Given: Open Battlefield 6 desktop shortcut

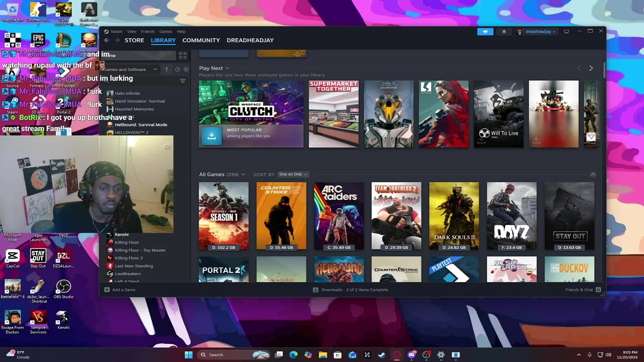Looking at the screenshot, I should [13, 289].
